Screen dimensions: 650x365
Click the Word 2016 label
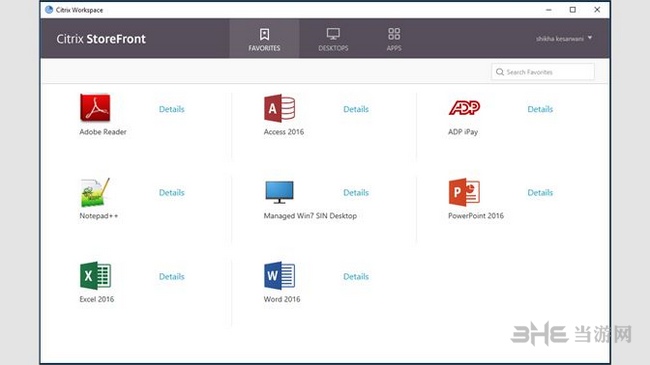pyautogui.click(x=282, y=299)
